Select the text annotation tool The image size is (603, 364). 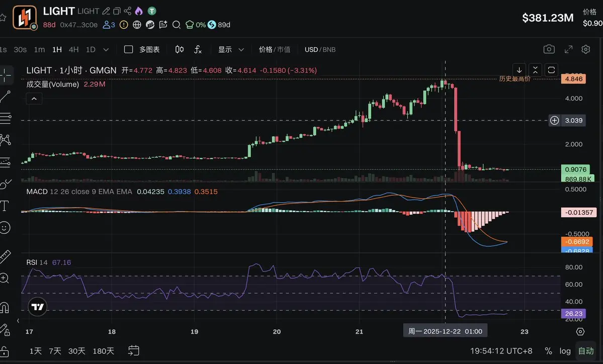tap(5, 206)
